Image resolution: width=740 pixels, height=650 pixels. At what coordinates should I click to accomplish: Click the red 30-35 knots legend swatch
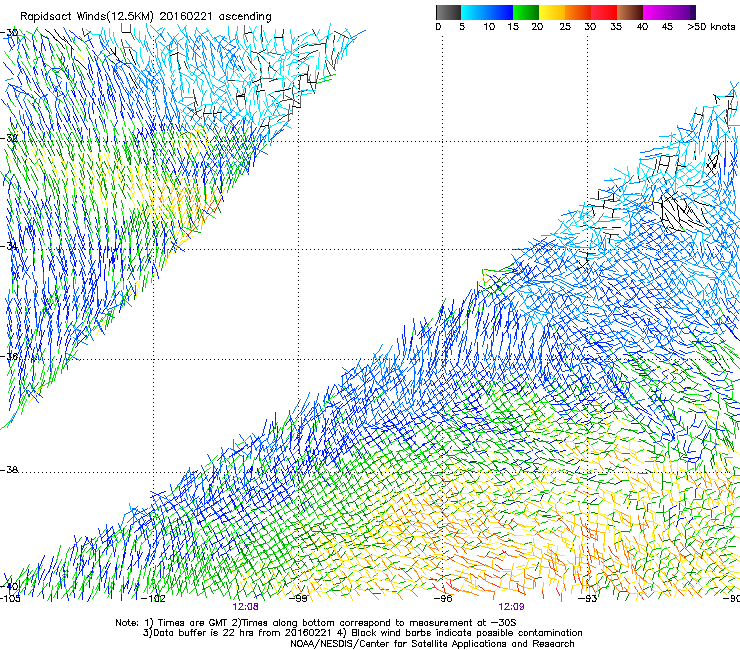coord(604,12)
